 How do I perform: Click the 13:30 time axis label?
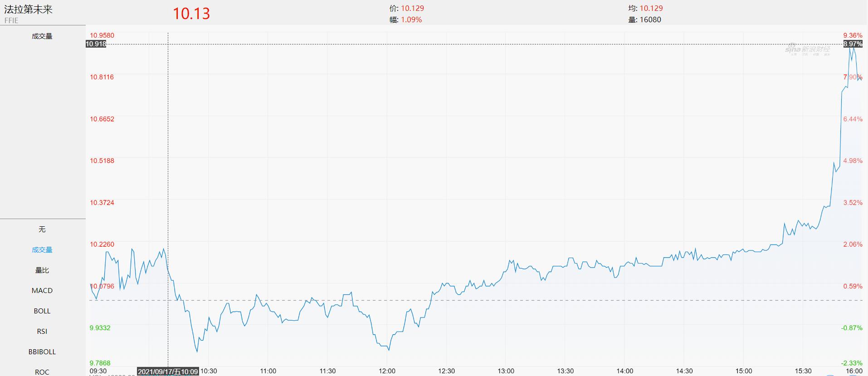click(x=565, y=371)
